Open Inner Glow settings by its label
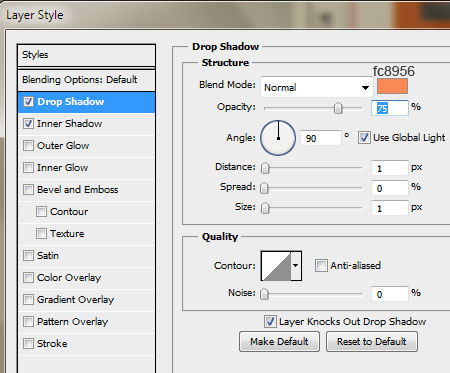This screenshot has height=373, width=450. click(63, 168)
